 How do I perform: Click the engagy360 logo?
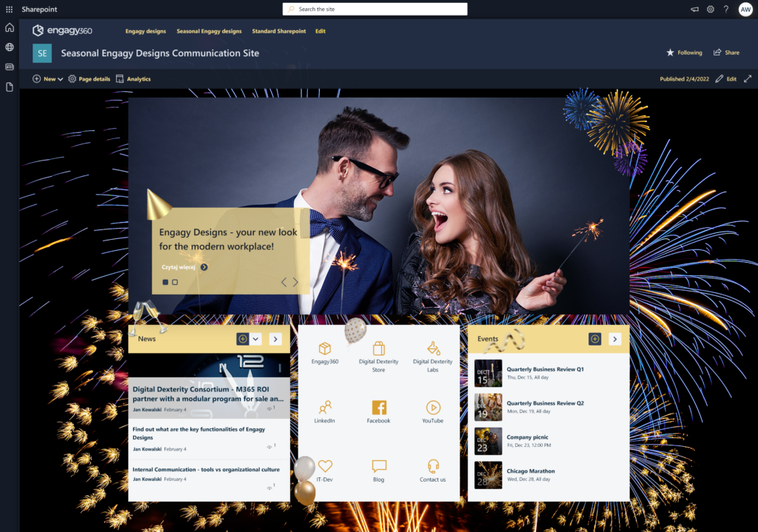coord(62,30)
